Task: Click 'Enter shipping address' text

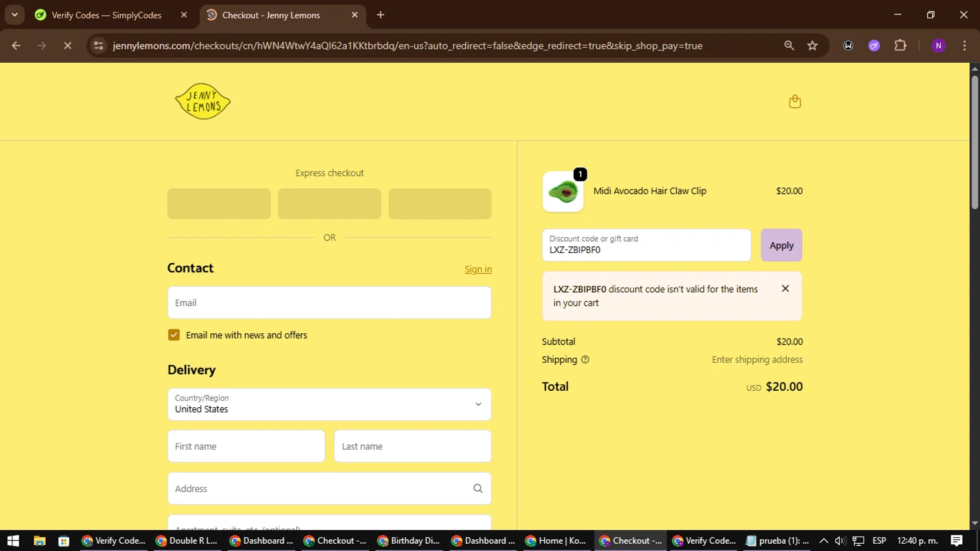Action: (x=757, y=359)
